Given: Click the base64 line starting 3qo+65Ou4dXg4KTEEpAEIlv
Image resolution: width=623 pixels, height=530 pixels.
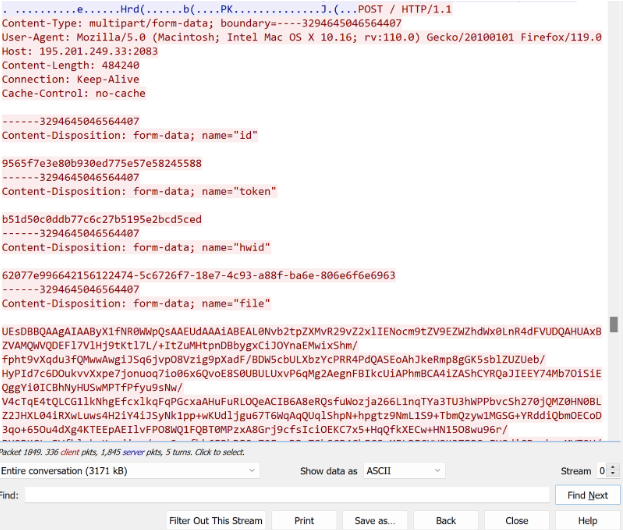Looking at the screenshot, I should (x=255, y=429).
